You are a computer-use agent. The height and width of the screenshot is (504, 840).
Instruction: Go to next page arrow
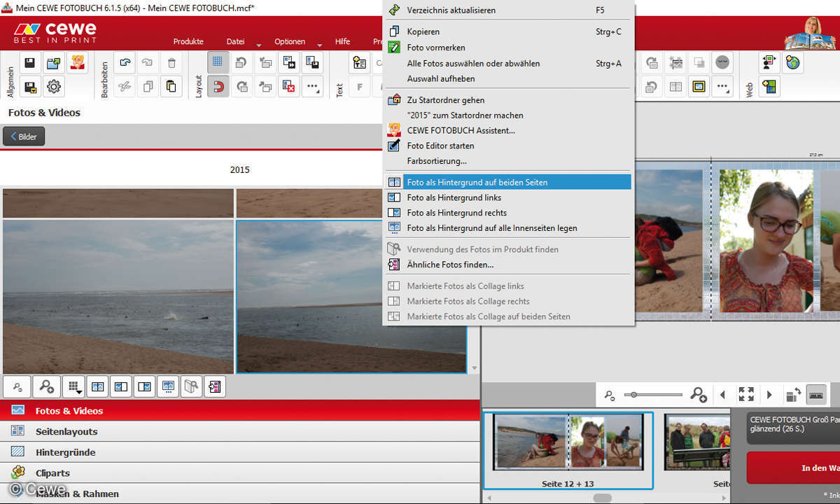tap(769, 395)
